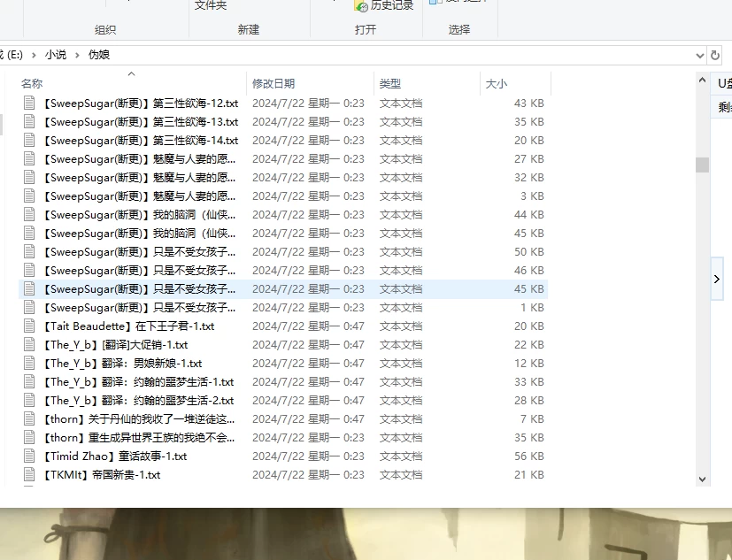The height and width of the screenshot is (560, 732).
Task: Select the icon of 帝国新贵-1.txt
Action: coord(29,474)
